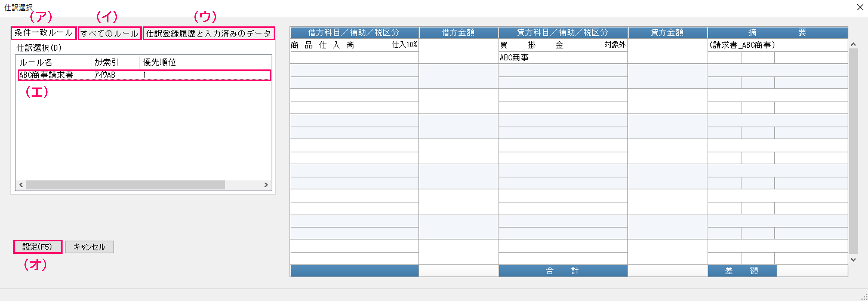Open the すべてのルール tab
The width and height of the screenshot is (868, 301).
pos(109,33)
